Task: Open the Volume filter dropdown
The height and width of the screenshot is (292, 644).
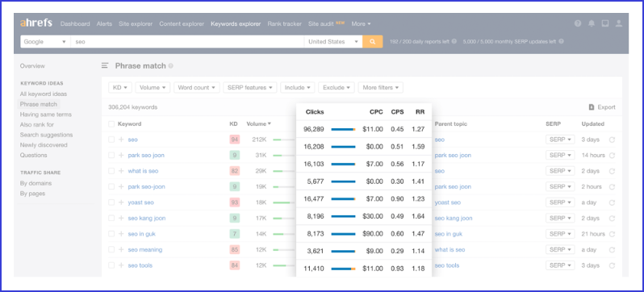Action: 153,87
